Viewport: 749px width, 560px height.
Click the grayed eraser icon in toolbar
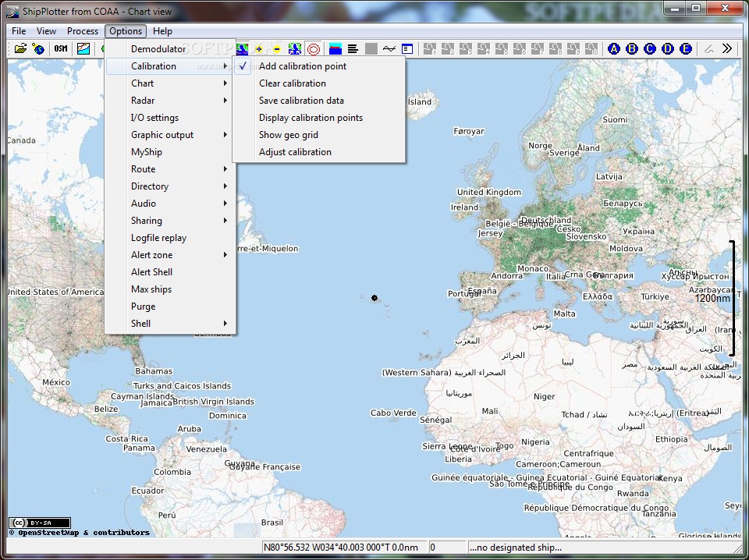tap(709, 48)
